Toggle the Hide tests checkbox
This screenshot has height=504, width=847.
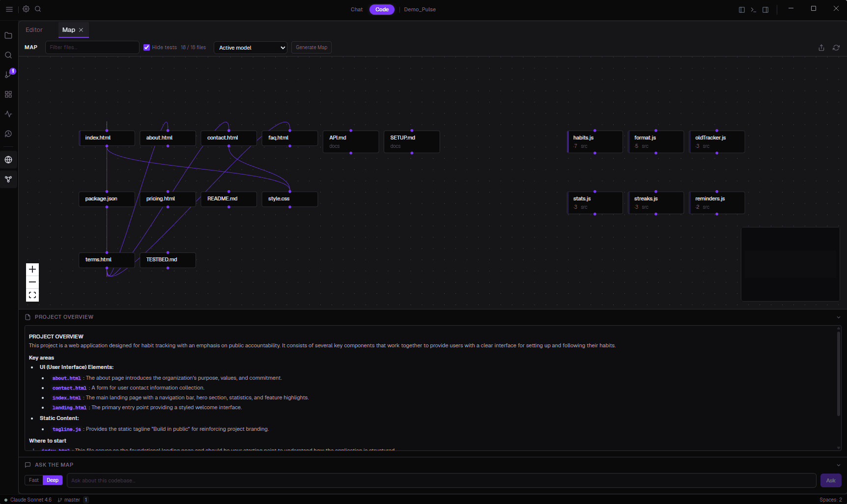[x=146, y=48]
